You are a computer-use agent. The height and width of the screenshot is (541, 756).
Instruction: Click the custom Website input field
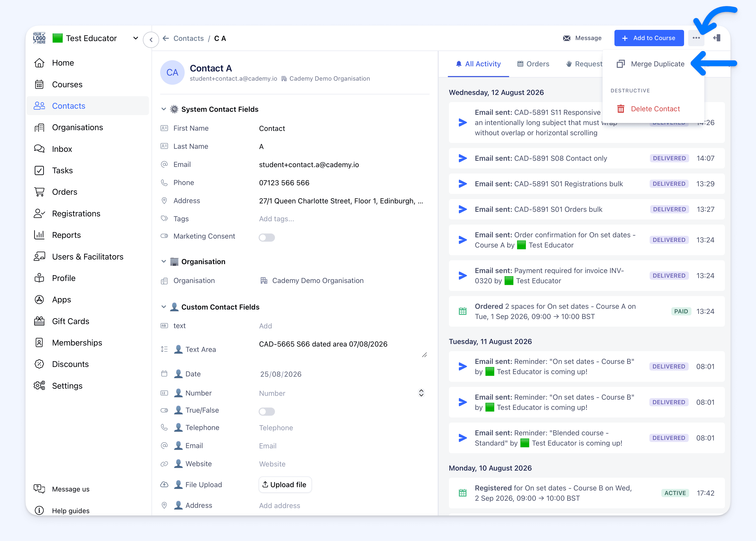pyautogui.click(x=343, y=464)
